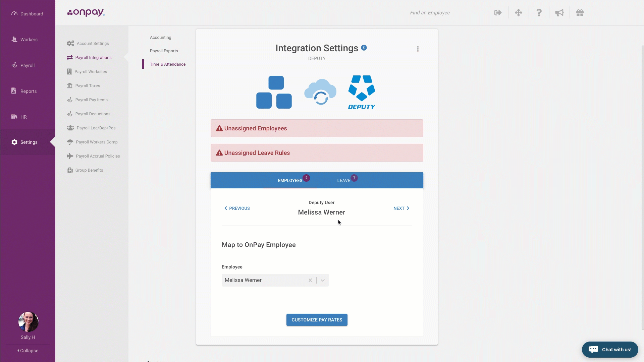Click the 'Melissa Werner' Deputy User name
Viewport: 644px width, 362px height.
pos(321,213)
